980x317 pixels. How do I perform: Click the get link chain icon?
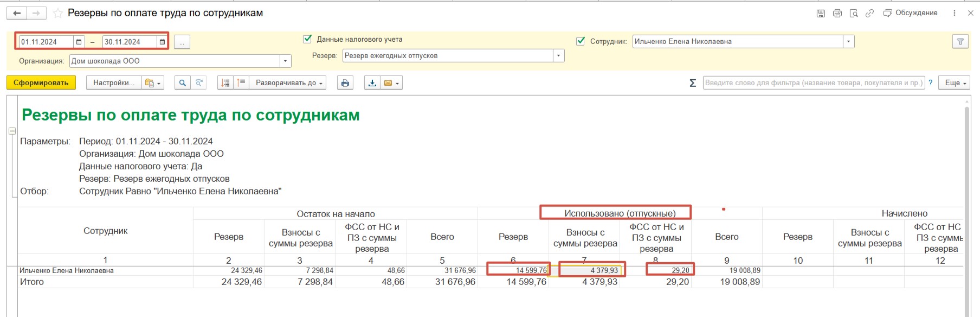pyautogui.click(x=869, y=13)
